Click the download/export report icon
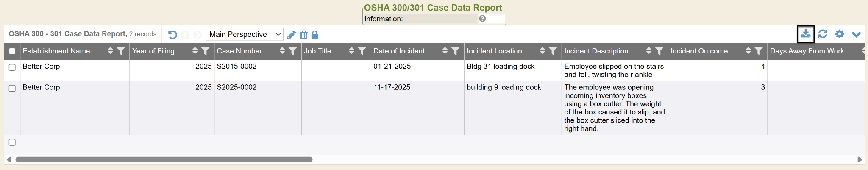 point(806,34)
